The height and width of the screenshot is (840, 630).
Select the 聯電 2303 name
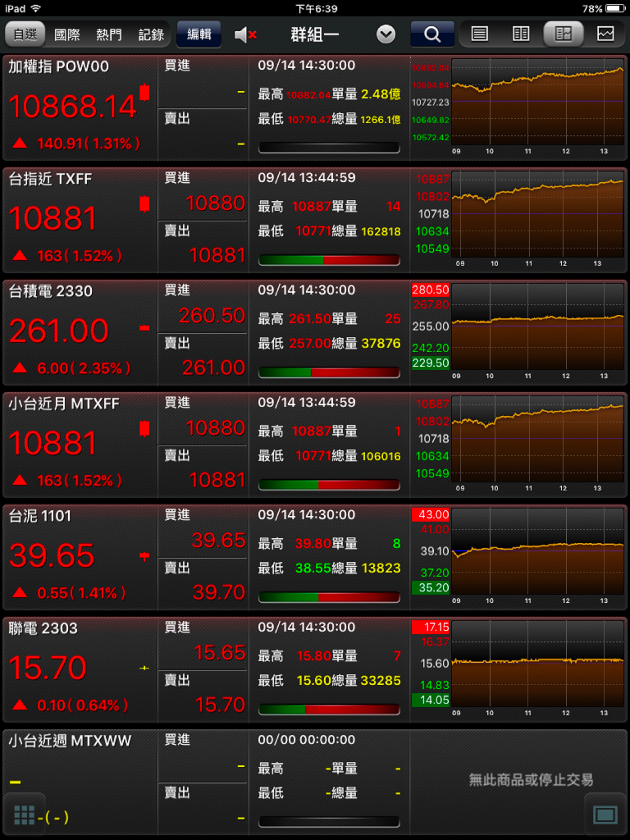pyautogui.click(x=43, y=628)
